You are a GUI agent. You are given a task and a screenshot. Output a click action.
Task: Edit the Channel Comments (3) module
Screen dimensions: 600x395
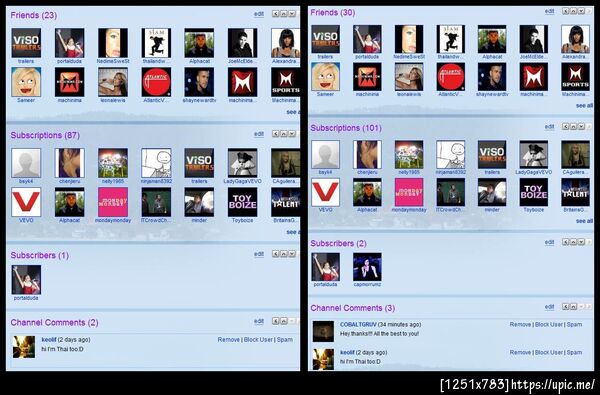tap(549, 307)
